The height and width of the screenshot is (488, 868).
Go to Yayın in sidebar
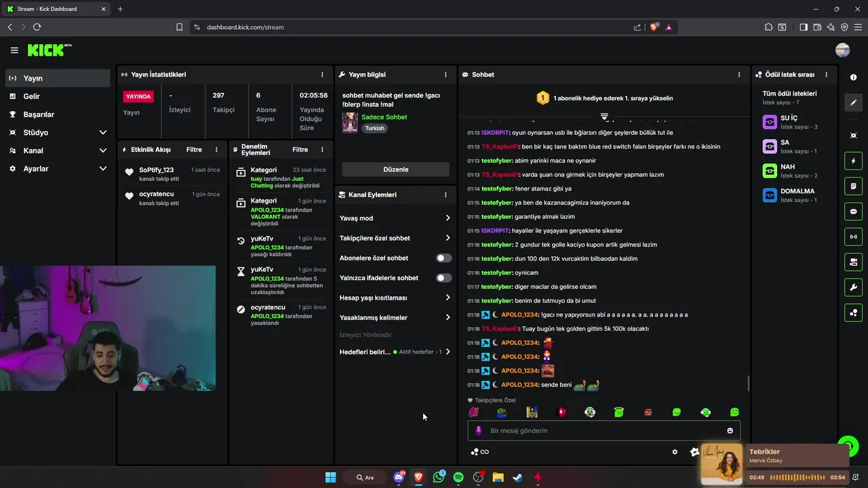(58, 78)
